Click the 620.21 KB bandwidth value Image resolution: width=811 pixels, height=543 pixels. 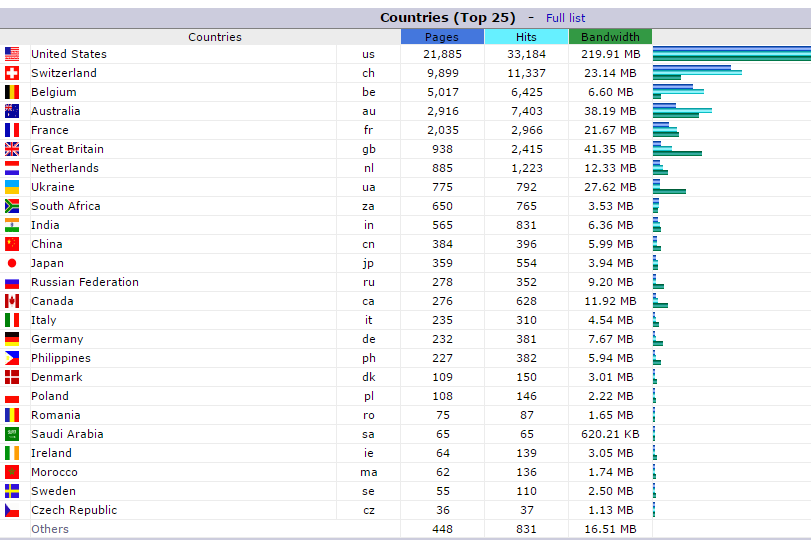(x=610, y=434)
